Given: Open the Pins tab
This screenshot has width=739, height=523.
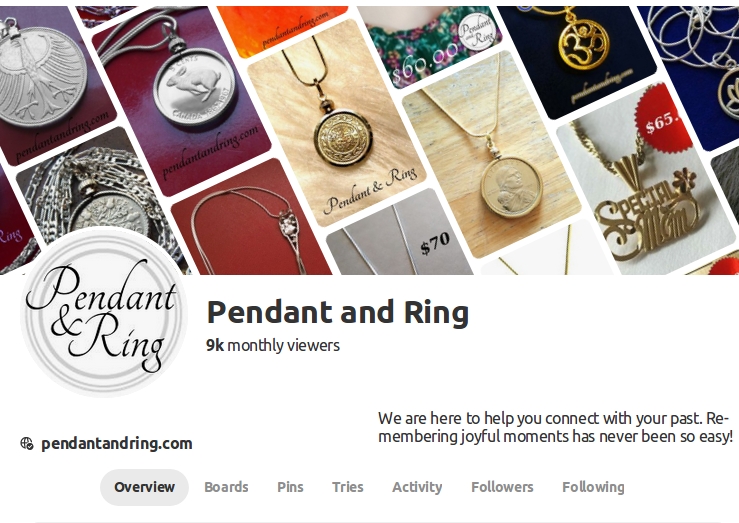Looking at the screenshot, I should pyautogui.click(x=290, y=487).
